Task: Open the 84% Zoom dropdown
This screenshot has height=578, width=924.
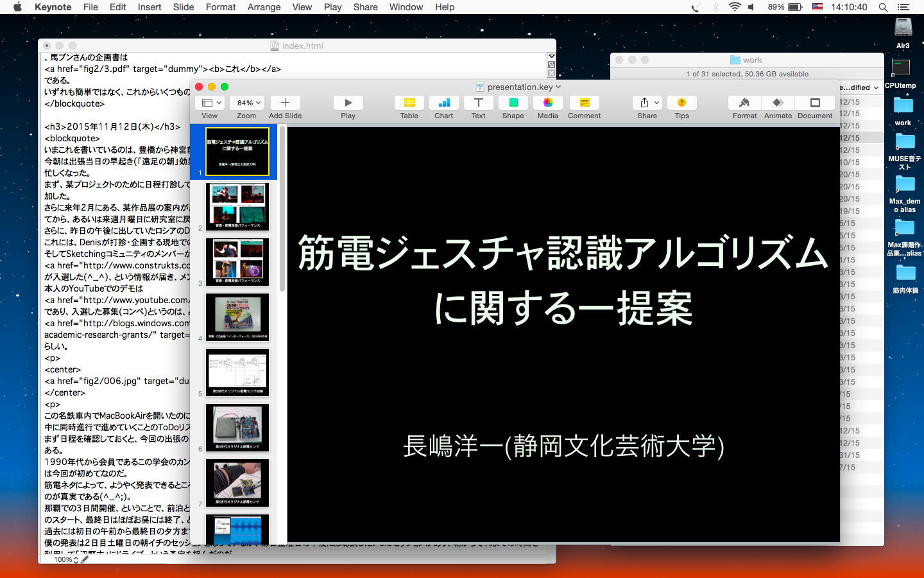Action: [248, 103]
